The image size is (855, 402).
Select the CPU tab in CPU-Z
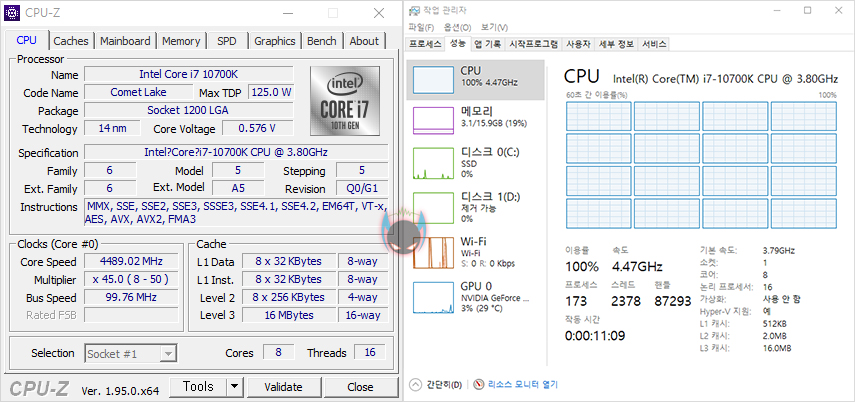point(27,40)
